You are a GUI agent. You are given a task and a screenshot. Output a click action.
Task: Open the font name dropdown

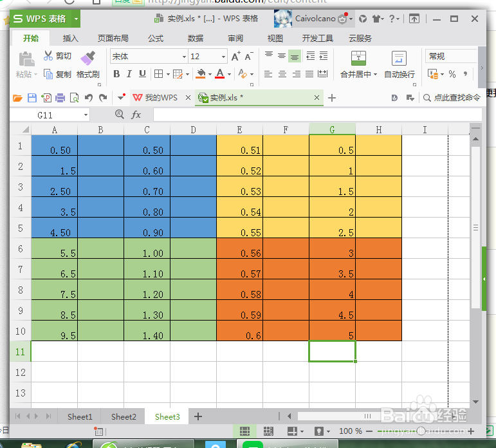click(184, 57)
